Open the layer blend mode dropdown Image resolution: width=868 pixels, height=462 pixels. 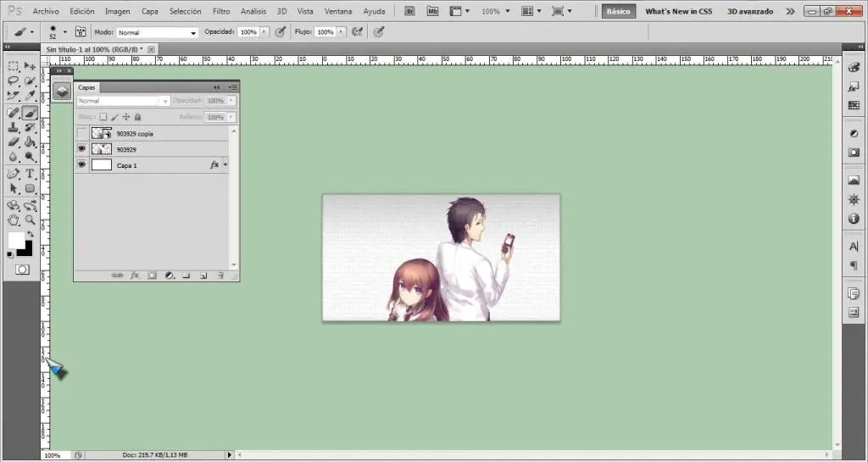click(124, 101)
